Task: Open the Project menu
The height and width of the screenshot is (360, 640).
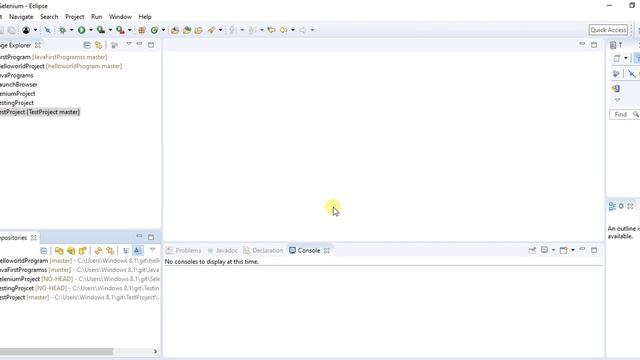Action: tap(75, 17)
